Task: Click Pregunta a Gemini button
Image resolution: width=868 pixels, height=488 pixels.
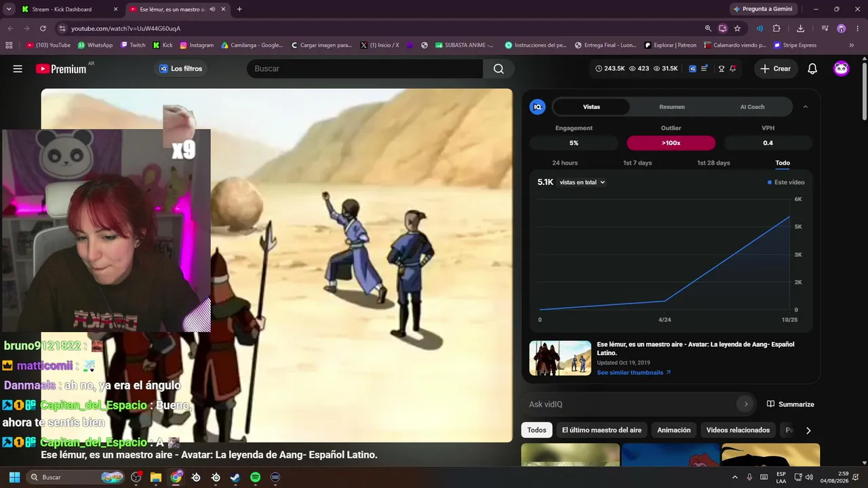Action: (x=762, y=9)
